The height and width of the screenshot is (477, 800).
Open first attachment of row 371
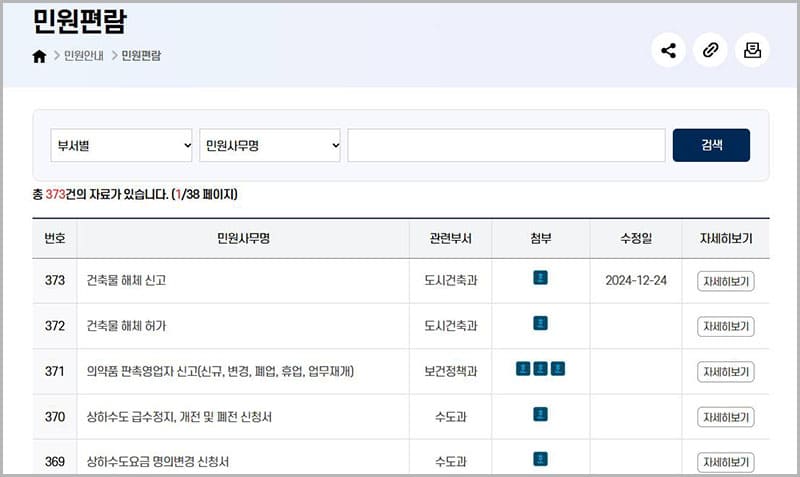523,369
